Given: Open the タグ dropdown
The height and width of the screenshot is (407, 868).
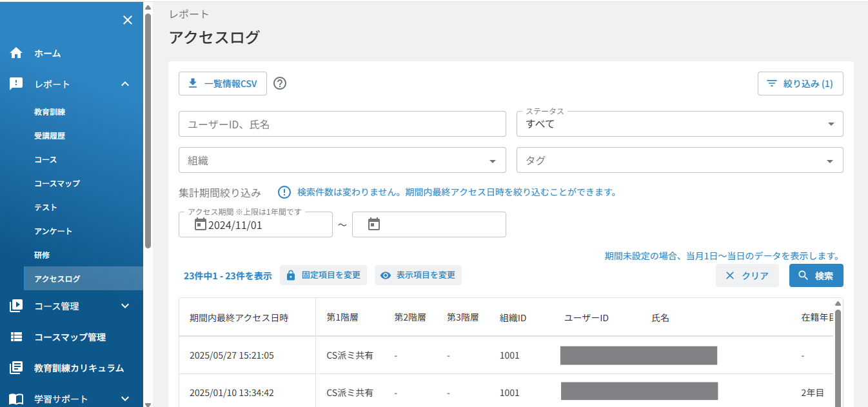Looking at the screenshot, I should pyautogui.click(x=680, y=160).
